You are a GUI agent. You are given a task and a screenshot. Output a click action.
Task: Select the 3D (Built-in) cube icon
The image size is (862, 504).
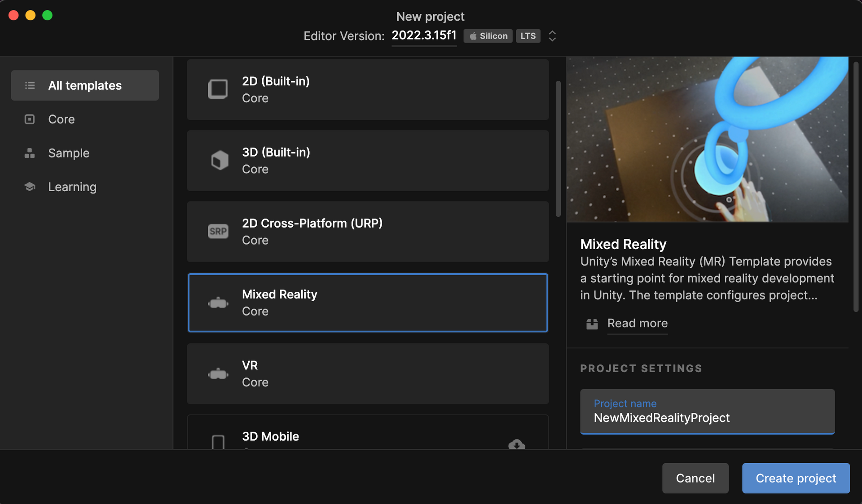pyautogui.click(x=219, y=160)
